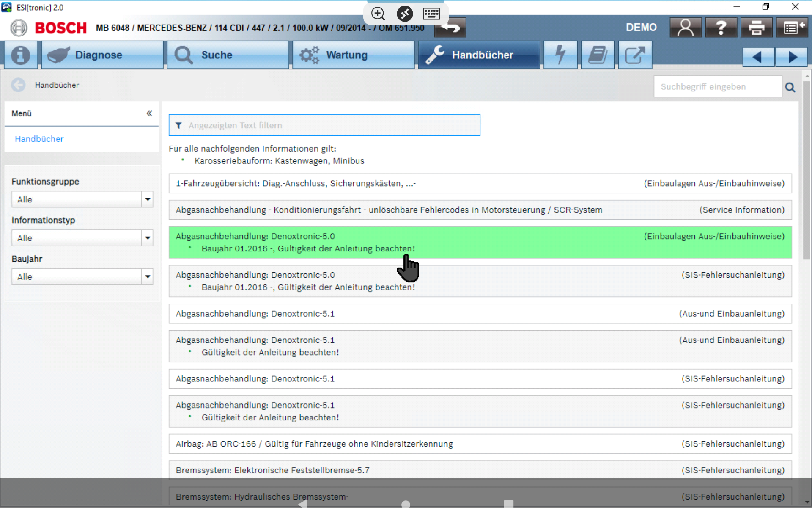Click Handbücher breadcrumb text
This screenshot has height=508, width=812.
pos(57,85)
